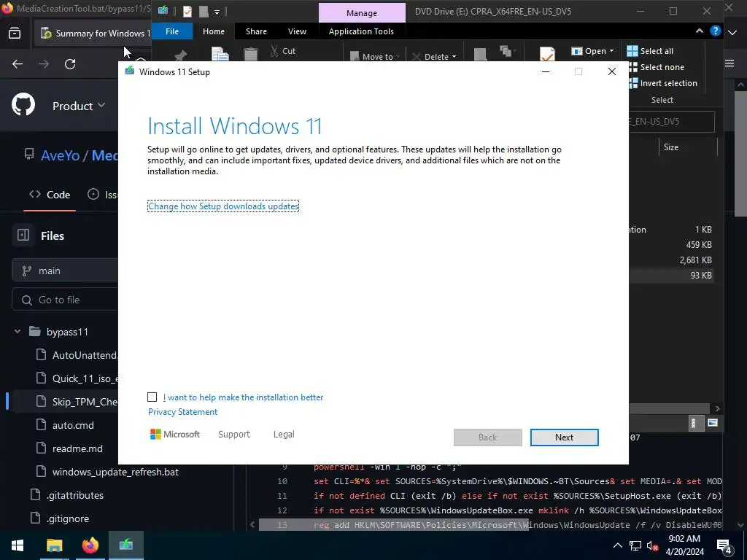Open the Windows Start menu
This screenshot has height=560, width=747.
(18, 545)
